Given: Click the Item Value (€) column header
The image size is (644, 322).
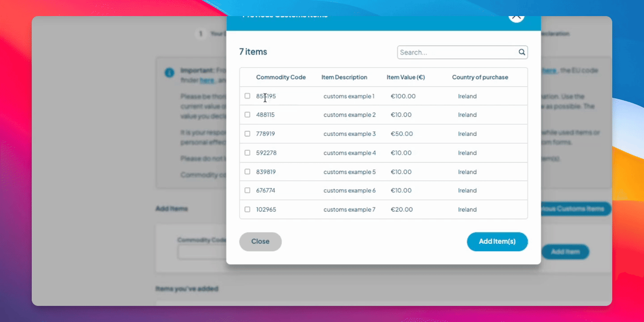Looking at the screenshot, I should tap(406, 77).
